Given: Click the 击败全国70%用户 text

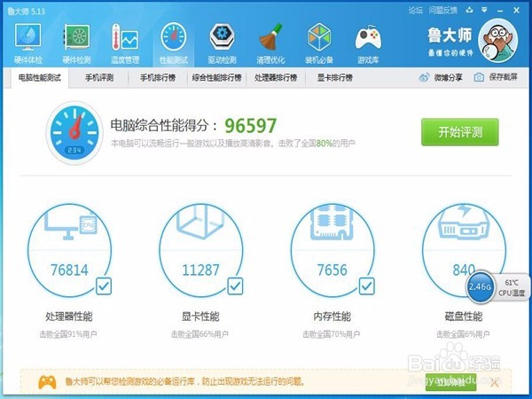Looking at the screenshot, I should [332, 334].
